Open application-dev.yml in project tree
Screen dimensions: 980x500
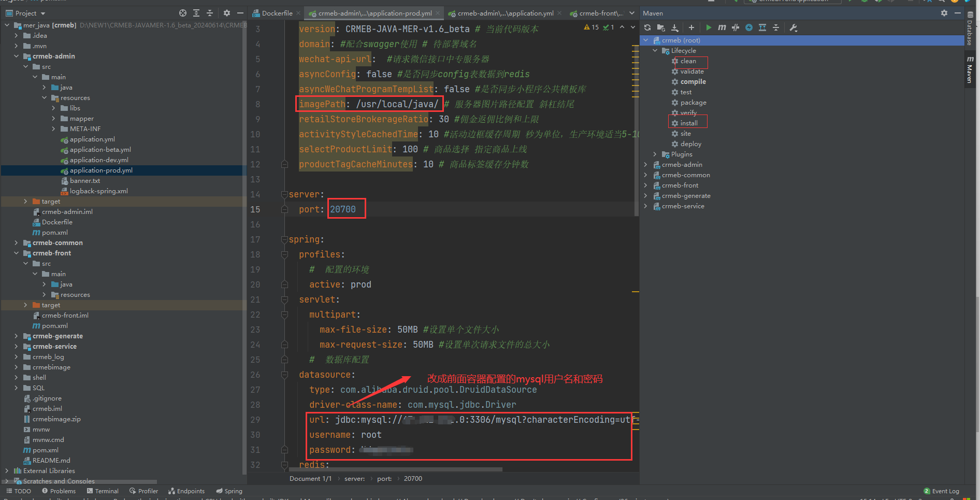coord(99,160)
